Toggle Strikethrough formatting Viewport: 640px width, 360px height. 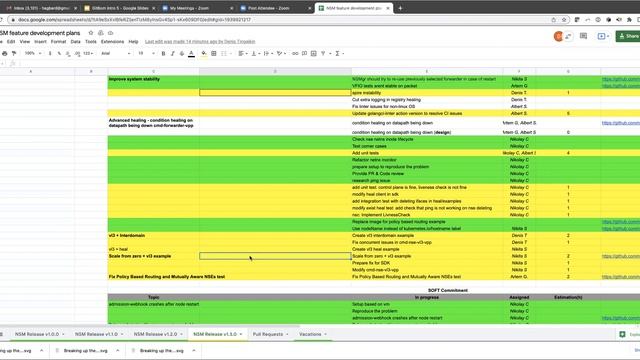(x=182, y=53)
